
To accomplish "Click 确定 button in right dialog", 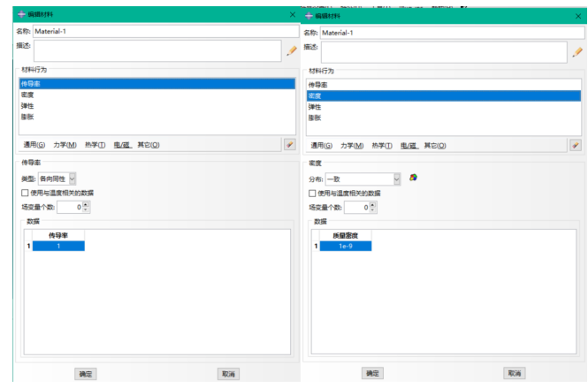I will coord(372,373).
